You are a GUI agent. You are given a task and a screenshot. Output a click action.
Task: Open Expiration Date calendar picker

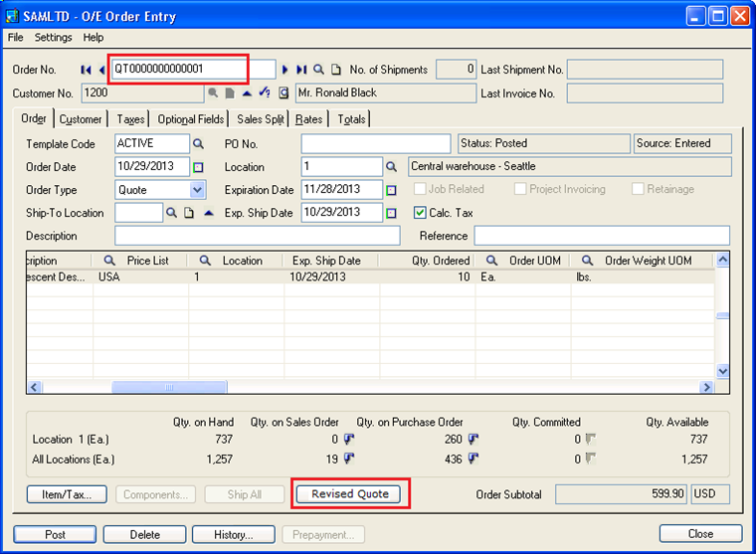coord(392,190)
